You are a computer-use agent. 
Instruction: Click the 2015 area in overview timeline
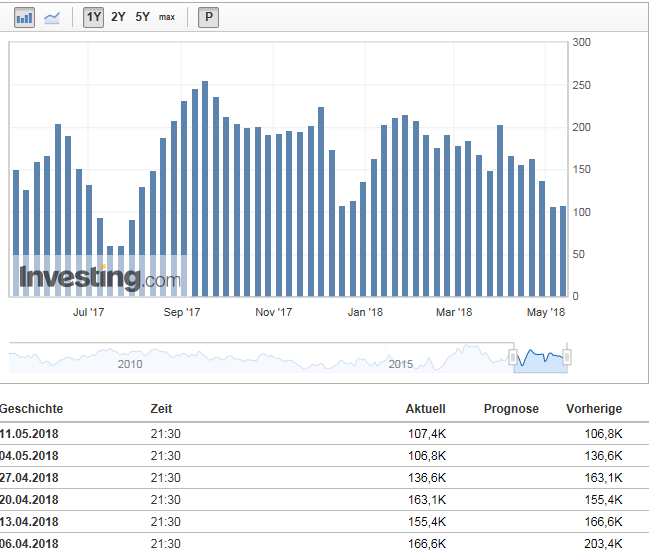click(x=400, y=364)
